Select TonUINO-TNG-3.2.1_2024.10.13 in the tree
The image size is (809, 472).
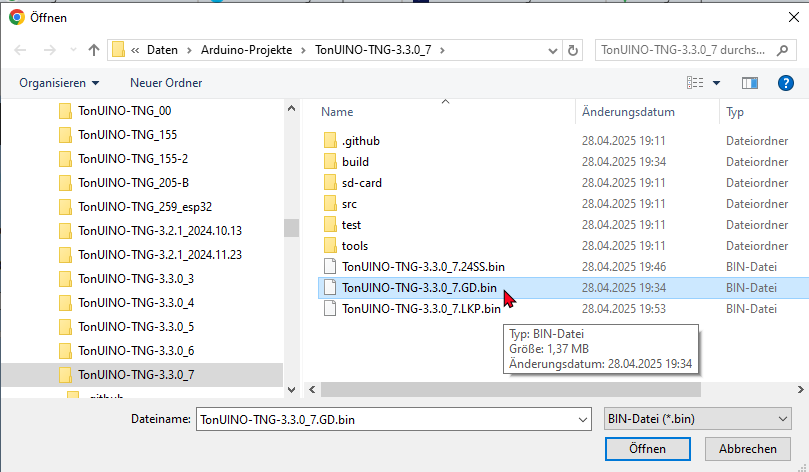pyautogui.click(x=160, y=231)
